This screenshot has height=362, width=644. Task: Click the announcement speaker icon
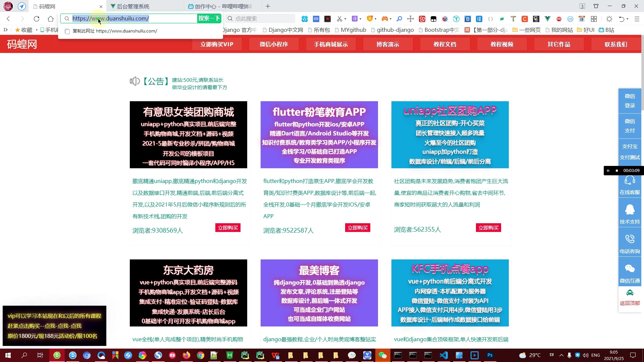[x=135, y=81]
